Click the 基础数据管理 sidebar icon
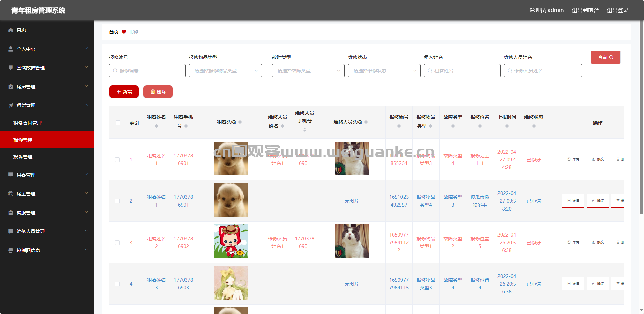Screen dimensions: 644x314 click(11, 68)
